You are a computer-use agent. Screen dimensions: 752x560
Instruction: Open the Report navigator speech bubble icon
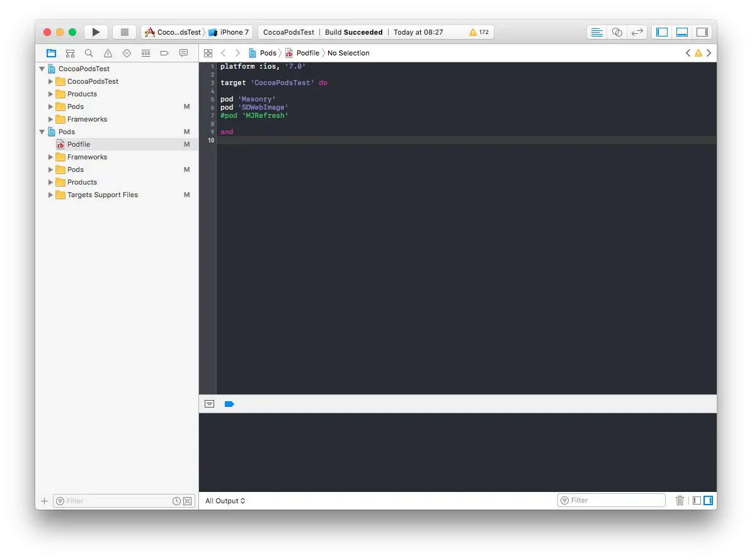point(183,53)
